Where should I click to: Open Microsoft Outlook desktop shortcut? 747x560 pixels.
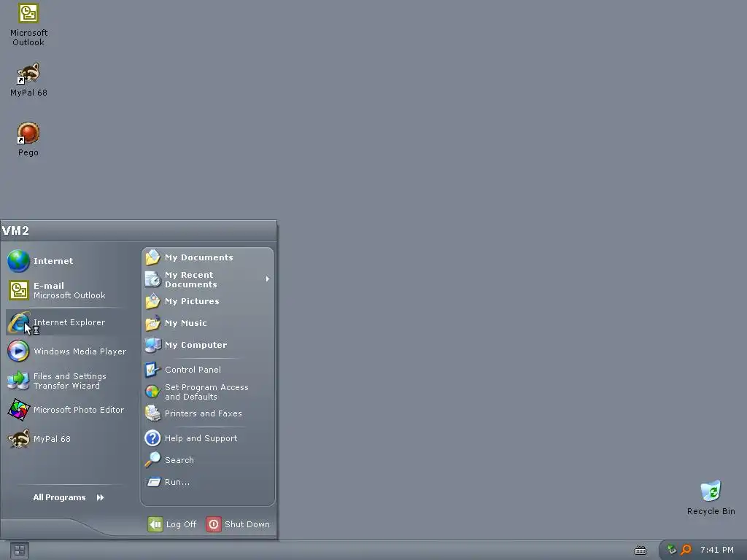[28, 25]
